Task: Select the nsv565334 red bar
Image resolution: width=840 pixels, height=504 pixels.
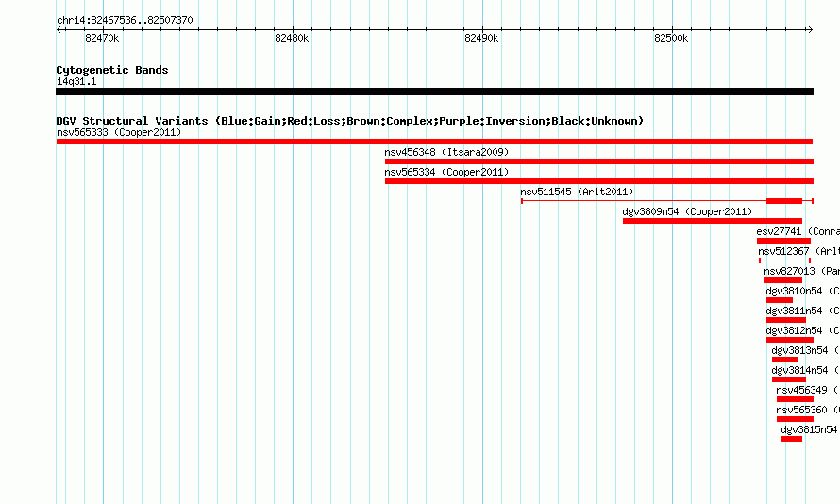Action: (x=599, y=181)
